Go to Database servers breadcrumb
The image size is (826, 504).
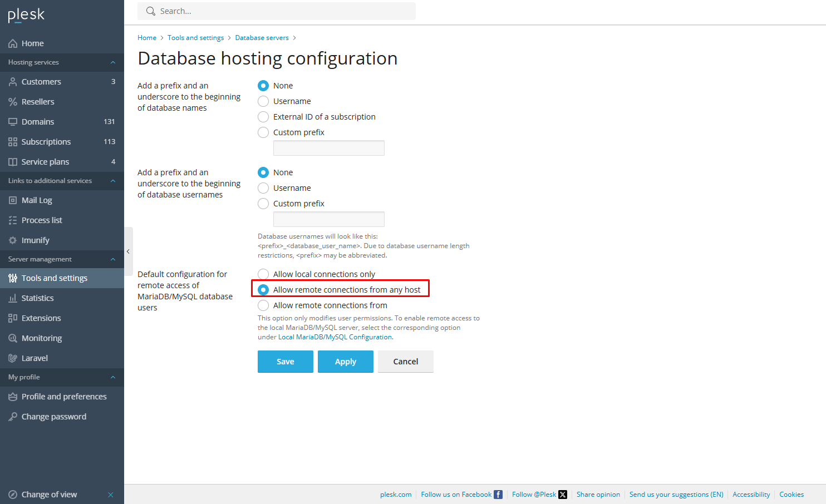262,38
